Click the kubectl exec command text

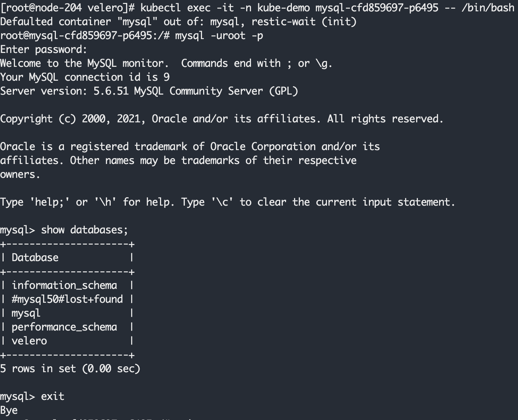[327, 8]
